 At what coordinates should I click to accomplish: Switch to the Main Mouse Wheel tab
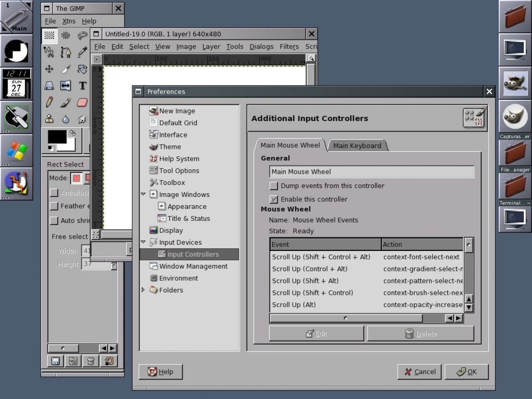[290, 145]
